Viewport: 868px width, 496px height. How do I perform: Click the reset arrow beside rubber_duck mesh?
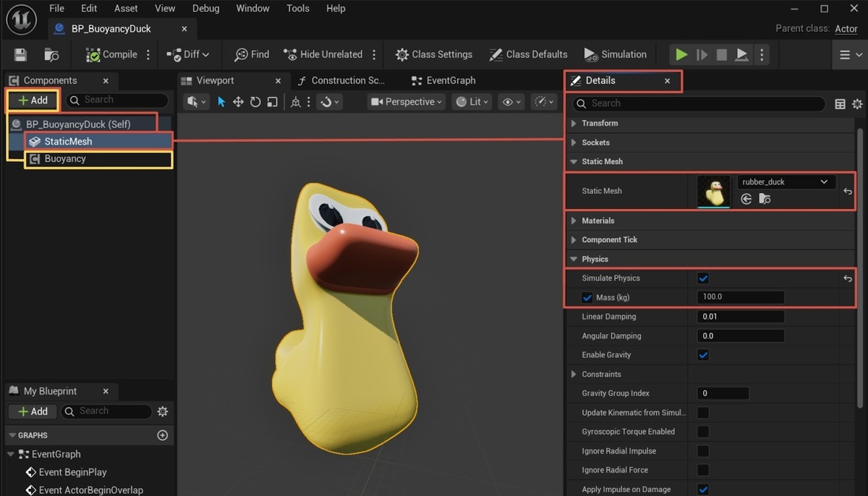(848, 192)
